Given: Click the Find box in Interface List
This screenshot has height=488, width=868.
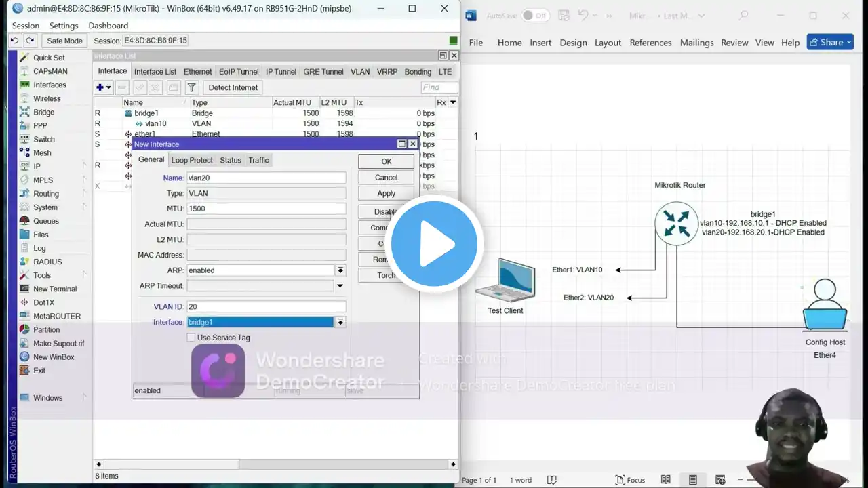Looking at the screenshot, I should coord(439,87).
